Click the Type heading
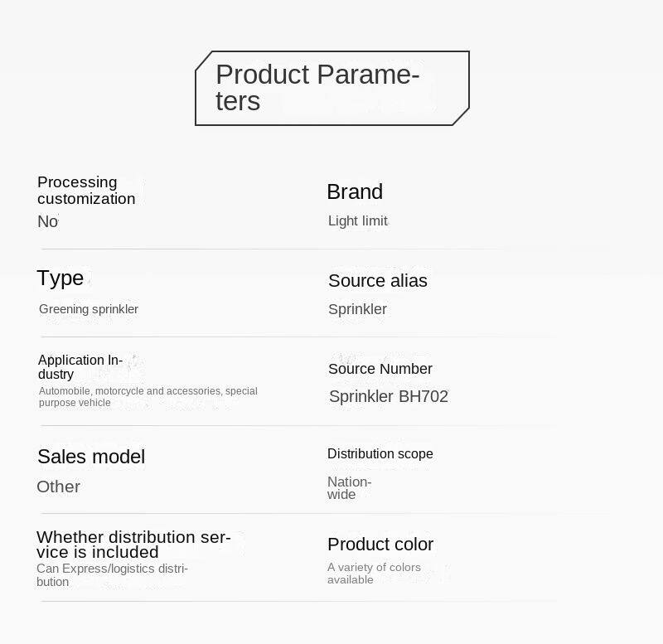663x644 pixels. tap(60, 278)
